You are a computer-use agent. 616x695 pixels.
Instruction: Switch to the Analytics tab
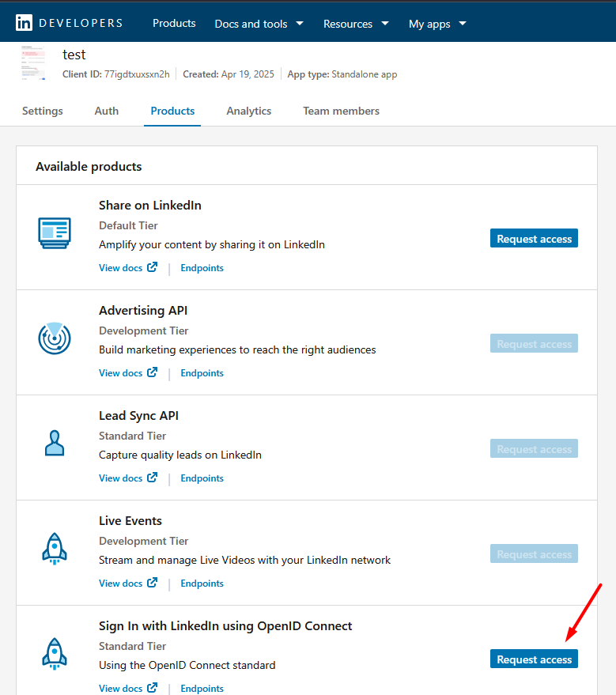[248, 111]
